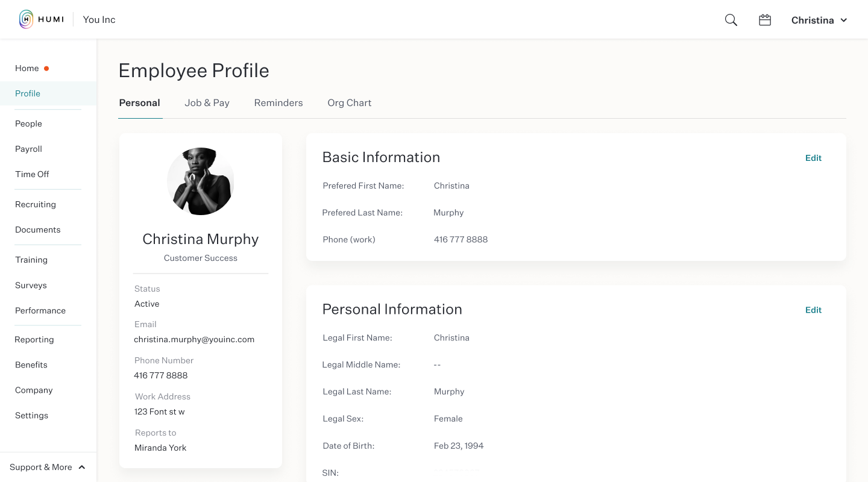Click the 123 Font st w address
The image size is (868, 482).
pos(160,412)
